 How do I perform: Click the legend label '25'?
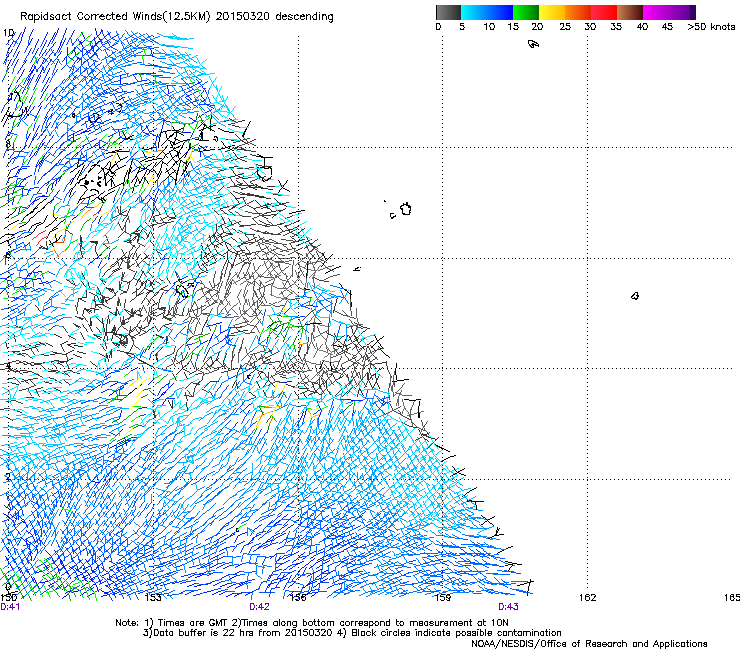pyautogui.click(x=565, y=26)
